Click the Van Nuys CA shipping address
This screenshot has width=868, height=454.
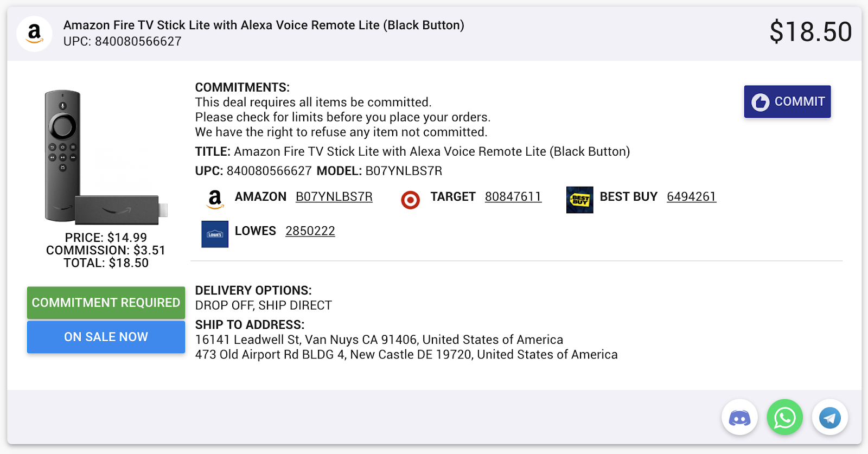(x=379, y=340)
